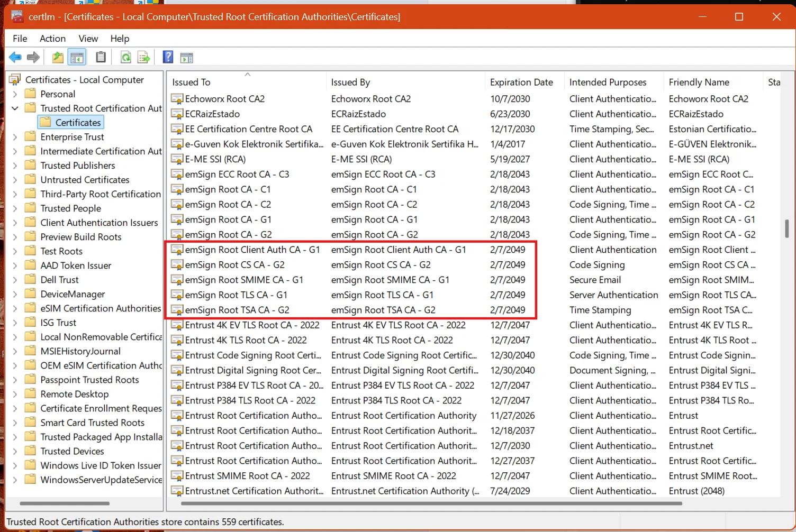Open the Action menu
This screenshot has height=532, width=796.
click(52, 39)
